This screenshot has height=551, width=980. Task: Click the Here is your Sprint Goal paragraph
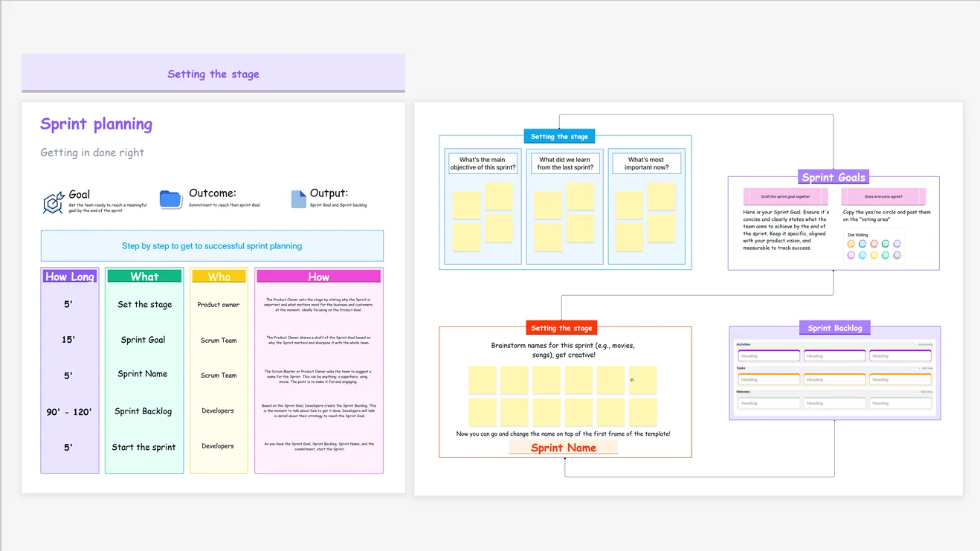pos(786,230)
